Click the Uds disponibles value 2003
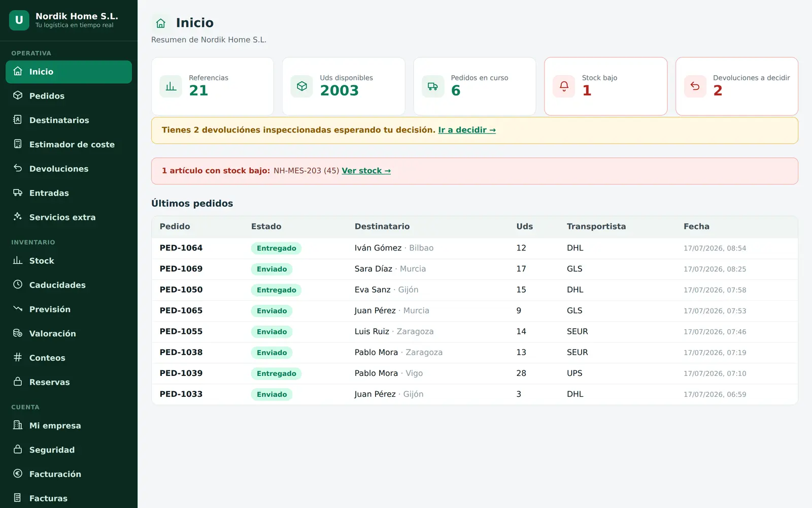812x508 pixels. tap(339, 90)
